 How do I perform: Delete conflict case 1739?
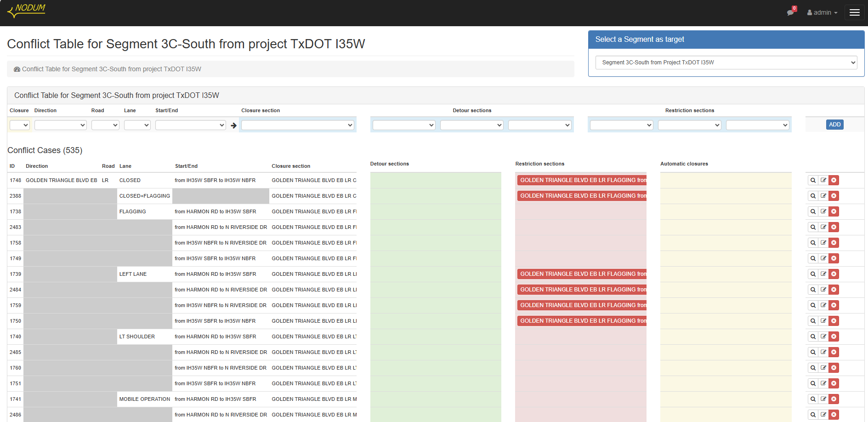tap(834, 274)
